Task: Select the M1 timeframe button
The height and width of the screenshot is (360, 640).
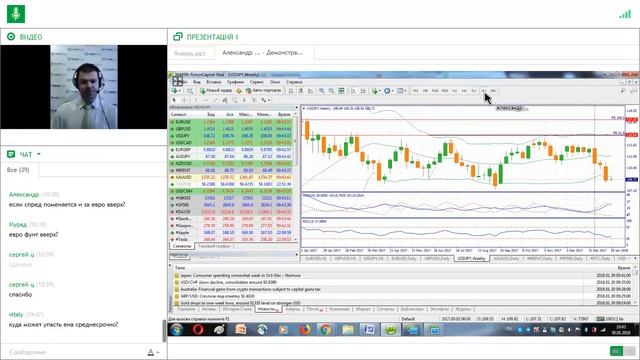Action: [416, 91]
